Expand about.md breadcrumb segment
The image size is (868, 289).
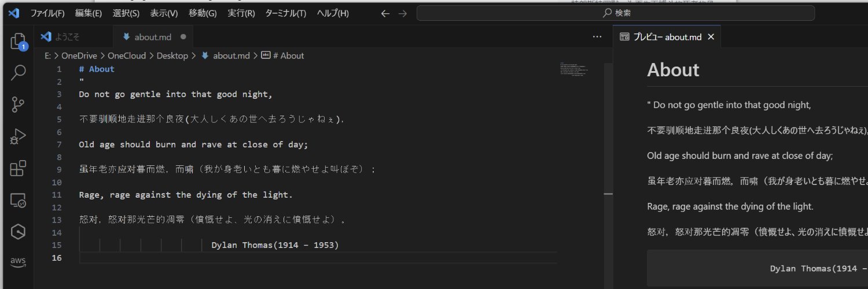click(x=231, y=55)
